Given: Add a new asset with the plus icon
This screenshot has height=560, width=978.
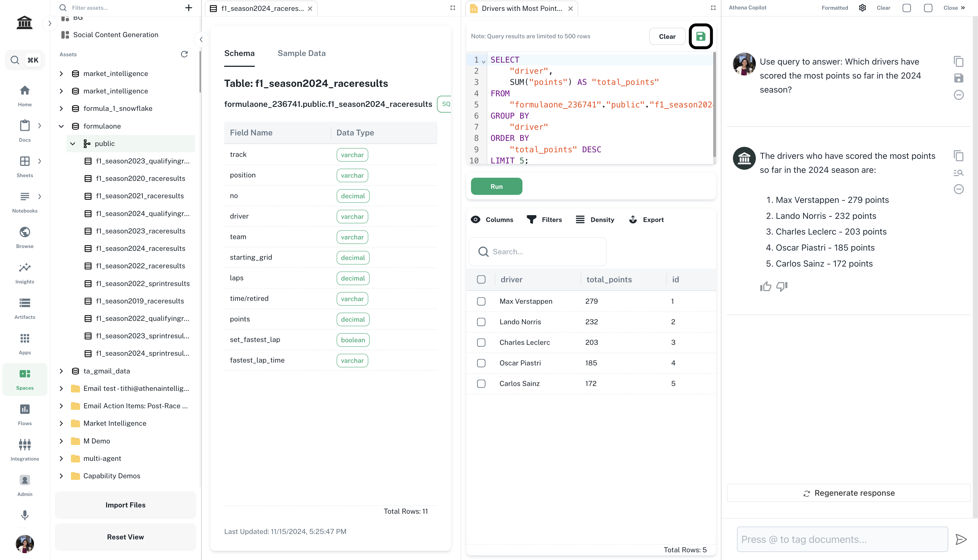Looking at the screenshot, I should point(189,8).
